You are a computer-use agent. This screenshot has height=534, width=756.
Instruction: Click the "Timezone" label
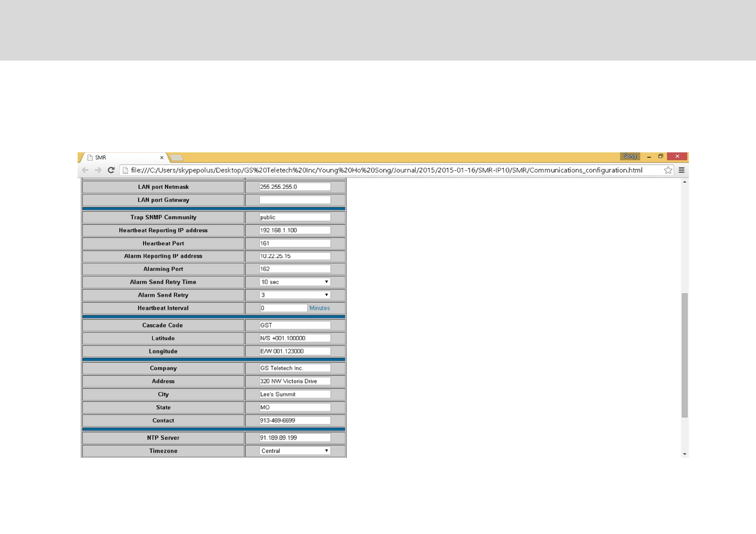pyautogui.click(x=163, y=451)
